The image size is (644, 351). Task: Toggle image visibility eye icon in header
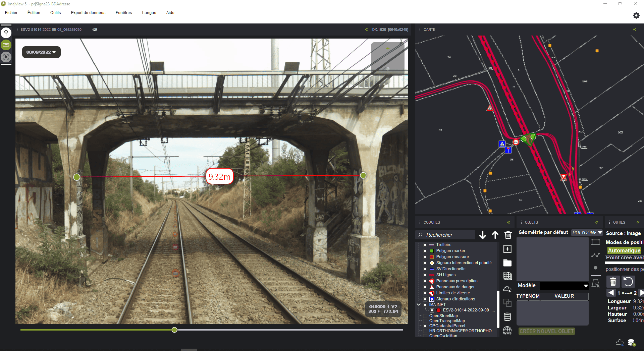click(95, 30)
